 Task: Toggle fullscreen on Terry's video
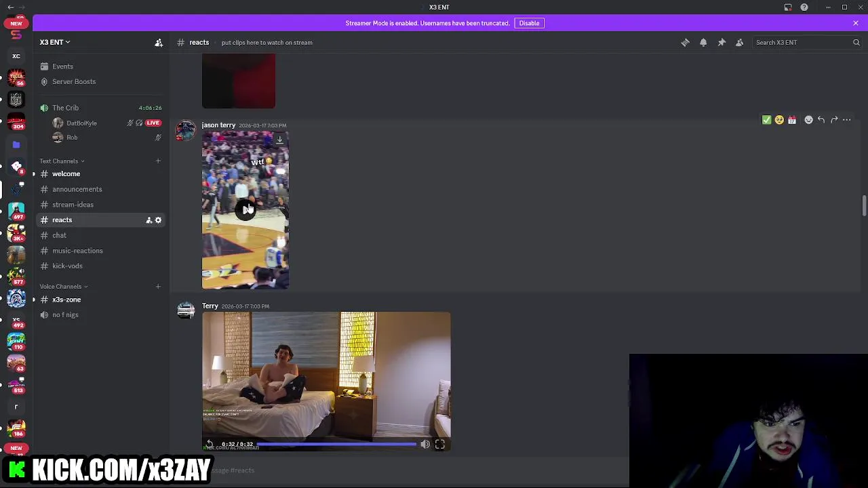pyautogui.click(x=439, y=445)
